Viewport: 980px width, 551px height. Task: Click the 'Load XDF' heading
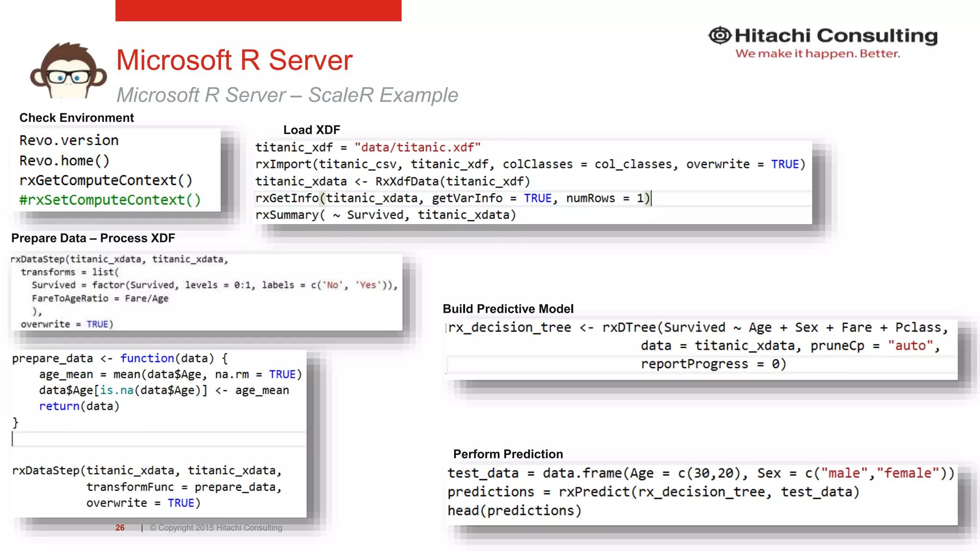(x=312, y=130)
